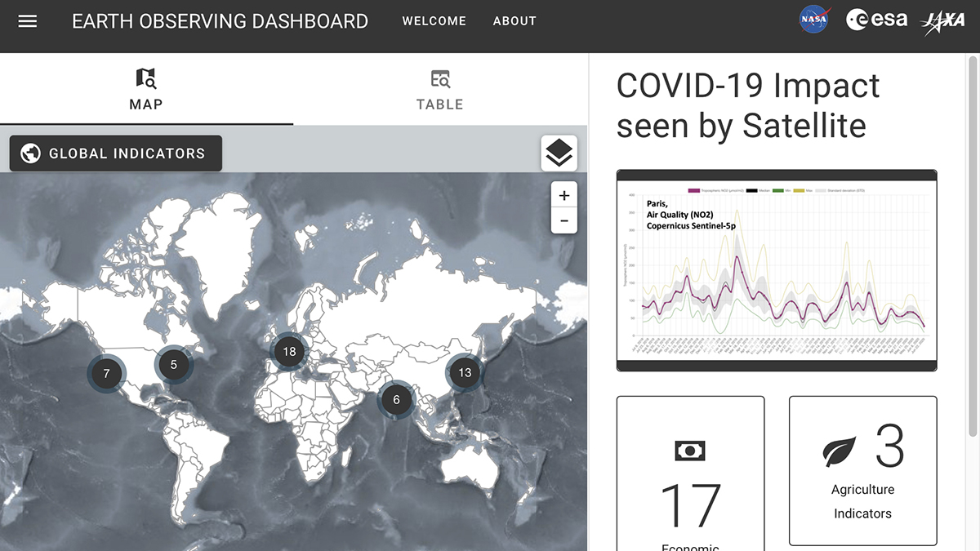Image resolution: width=980 pixels, height=551 pixels.
Task: Click the globe icon beside Global Indicators
Action: click(x=29, y=153)
